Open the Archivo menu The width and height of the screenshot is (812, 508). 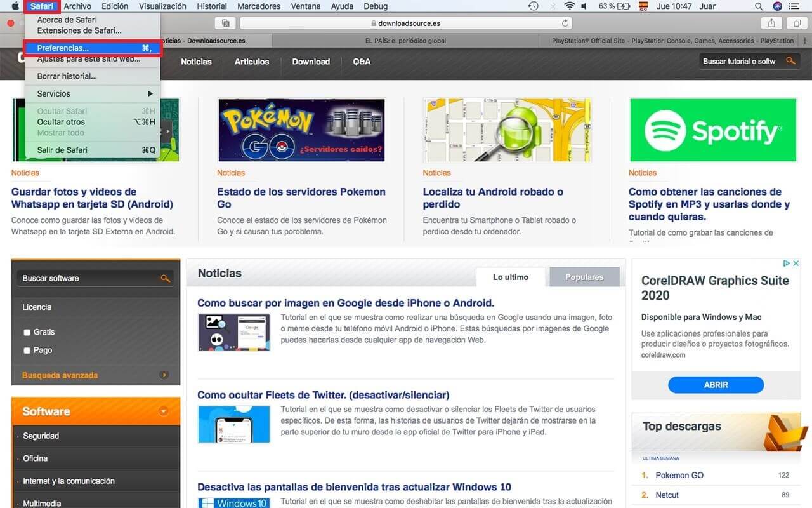pos(77,6)
